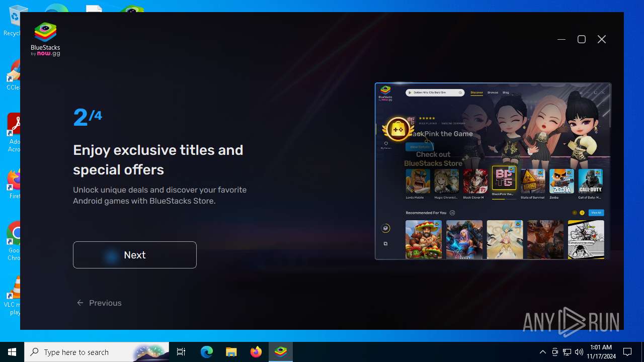The height and width of the screenshot is (362, 644).
Task: Open File Explorer from the taskbar
Action: click(231, 352)
